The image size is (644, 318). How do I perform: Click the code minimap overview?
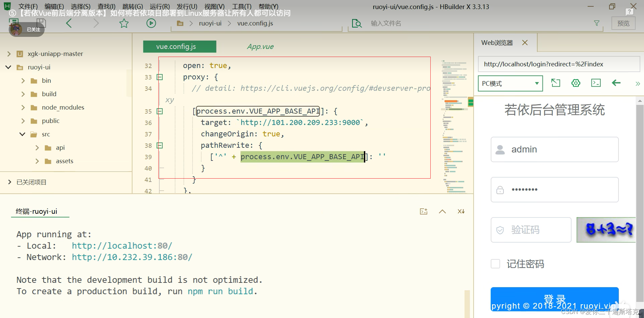(454, 127)
